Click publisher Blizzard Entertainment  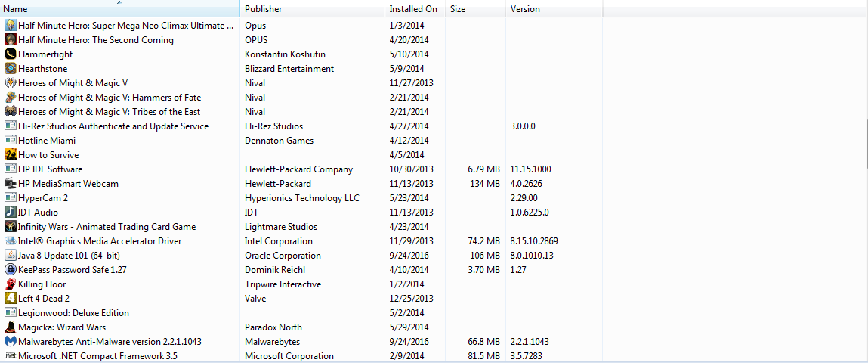tap(289, 69)
